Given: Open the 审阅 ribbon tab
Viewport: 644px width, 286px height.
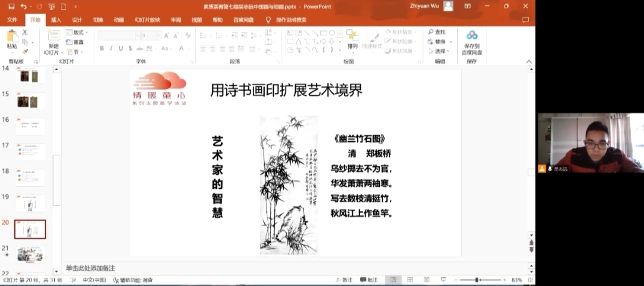Looking at the screenshot, I should [176, 20].
